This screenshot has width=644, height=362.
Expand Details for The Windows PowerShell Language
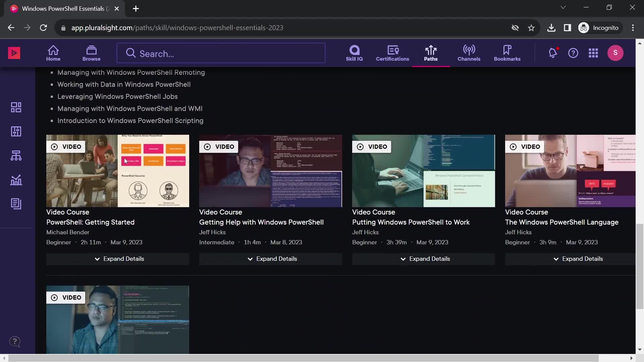click(570, 259)
